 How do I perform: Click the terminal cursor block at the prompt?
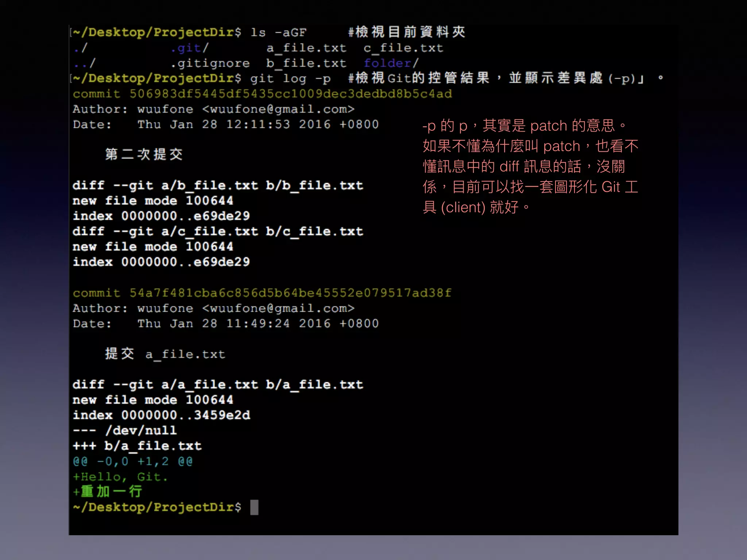click(254, 507)
